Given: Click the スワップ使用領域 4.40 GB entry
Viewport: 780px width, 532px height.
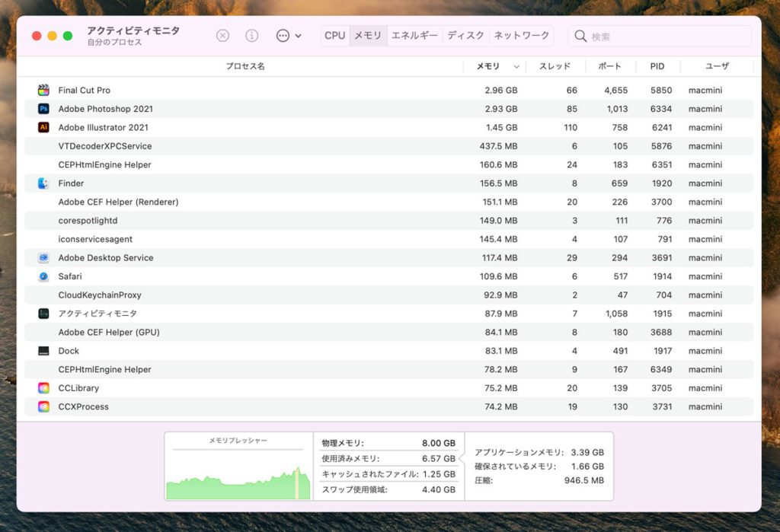Looking at the screenshot, I should (388, 489).
